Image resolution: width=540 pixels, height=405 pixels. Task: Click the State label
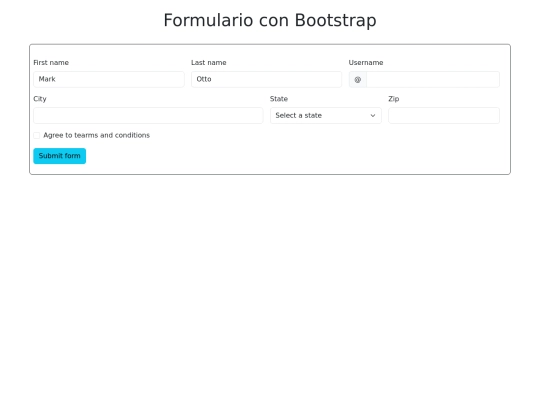(x=279, y=99)
